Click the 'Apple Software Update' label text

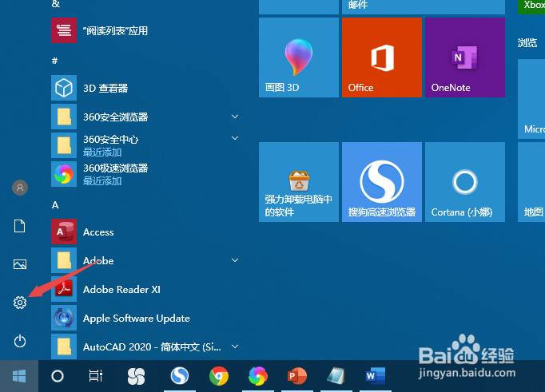coord(136,319)
